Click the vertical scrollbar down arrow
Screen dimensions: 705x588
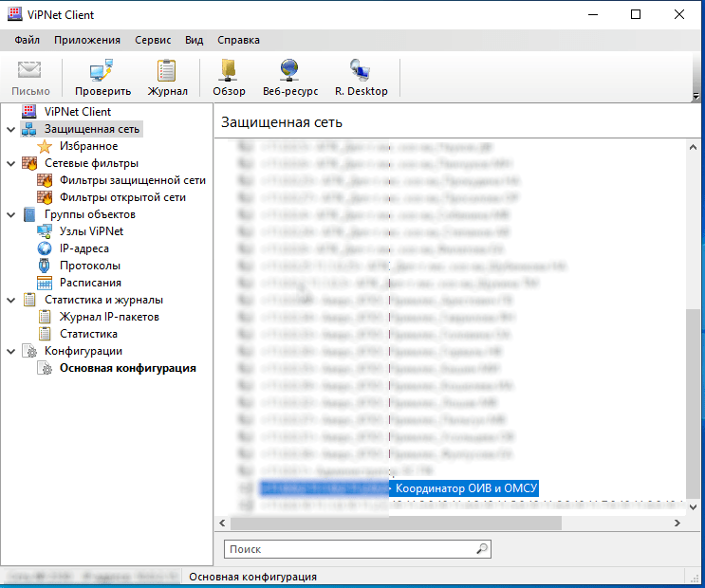[x=693, y=507]
